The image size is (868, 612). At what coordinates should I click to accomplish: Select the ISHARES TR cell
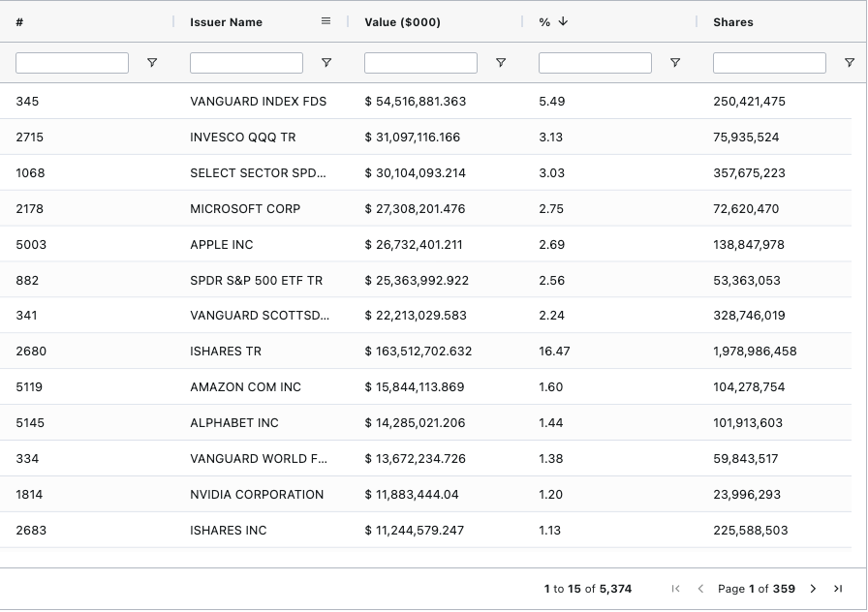click(226, 352)
